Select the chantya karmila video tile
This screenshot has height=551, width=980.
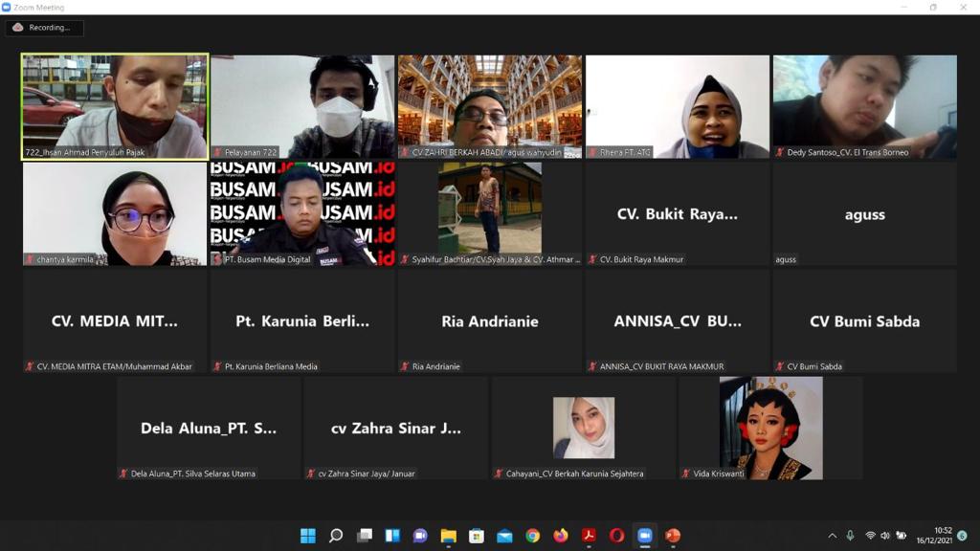tap(115, 213)
